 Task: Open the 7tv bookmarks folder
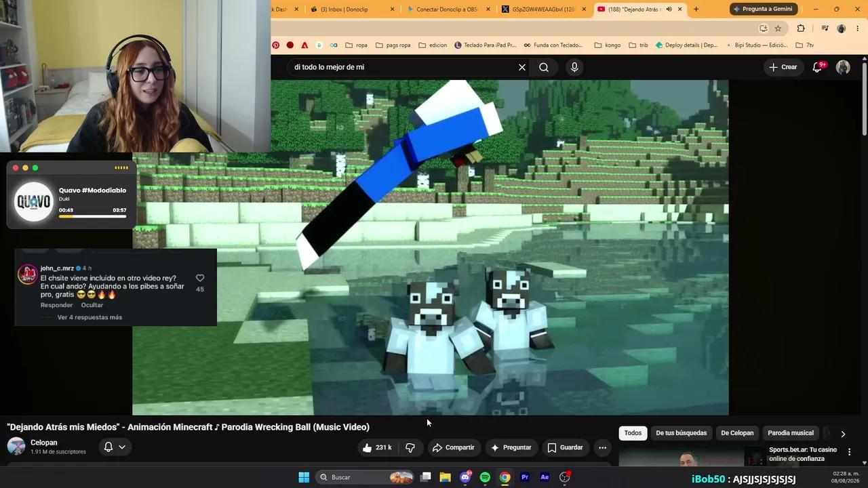point(804,45)
